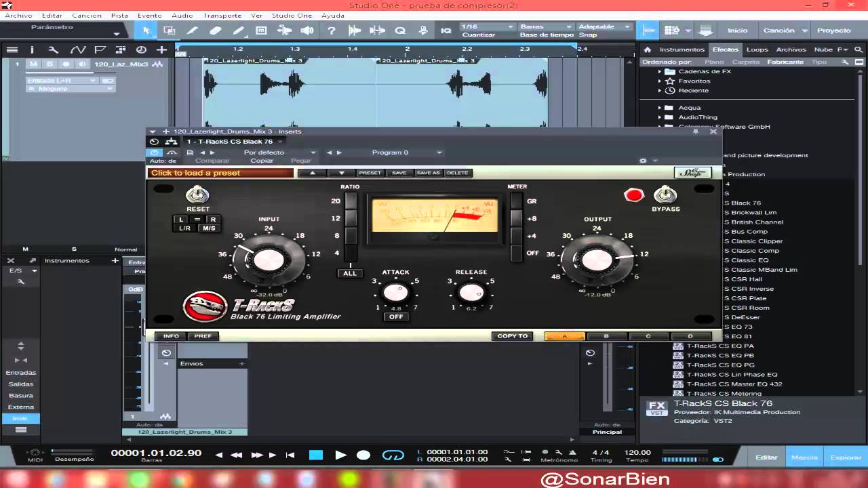This screenshot has width=868, height=488.
Task: Expand the Cadenas de FX folder
Action: pyautogui.click(x=659, y=71)
